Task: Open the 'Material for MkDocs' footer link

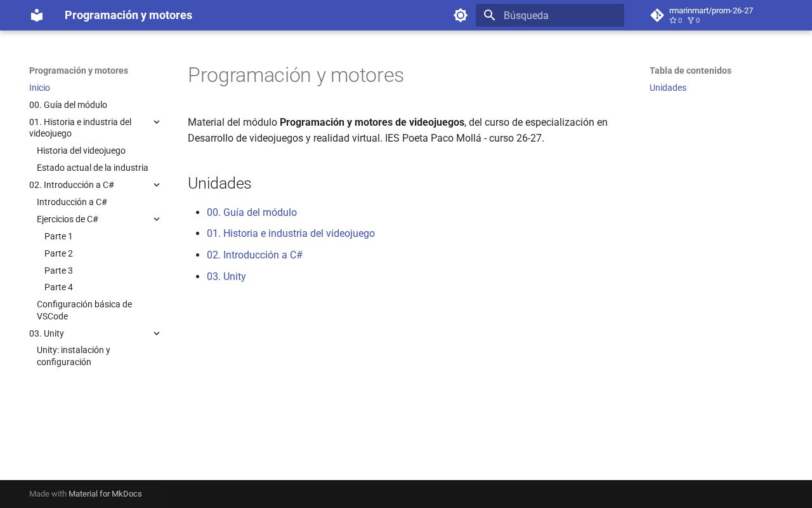Action: 105,493
